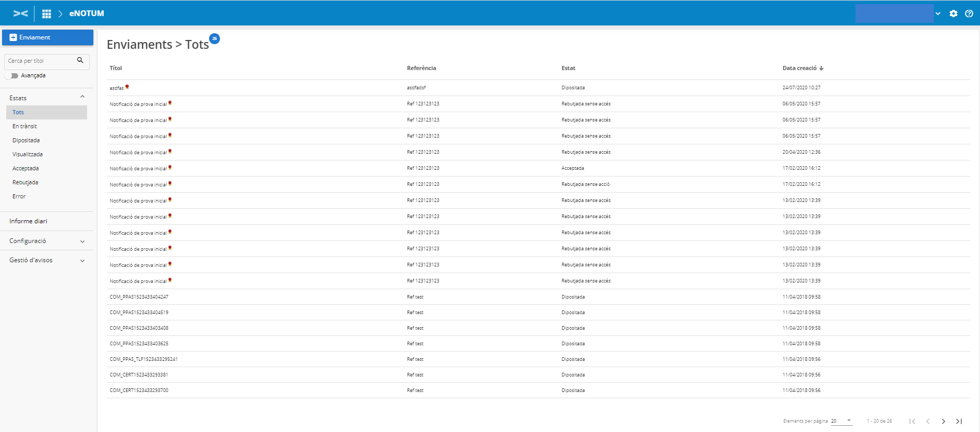The height and width of the screenshot is (432, 980).
Task: Go to the previous page of results
Action: pyautogui.click(x=928, y=421)
